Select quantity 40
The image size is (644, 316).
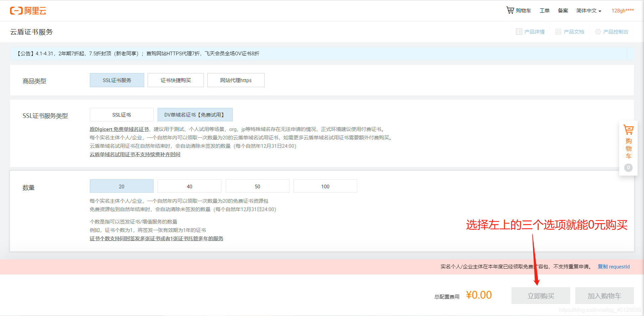(x=190, y=186)
